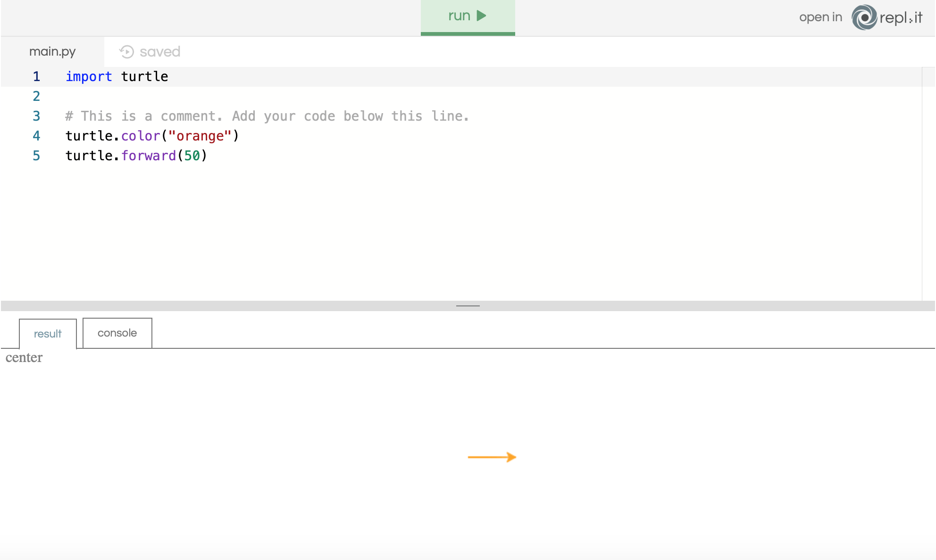The width and height of the screenshot is (936, 560).
Task: Click the saved history clock icon
Action: pyautogui.click(x=126, y=52)
